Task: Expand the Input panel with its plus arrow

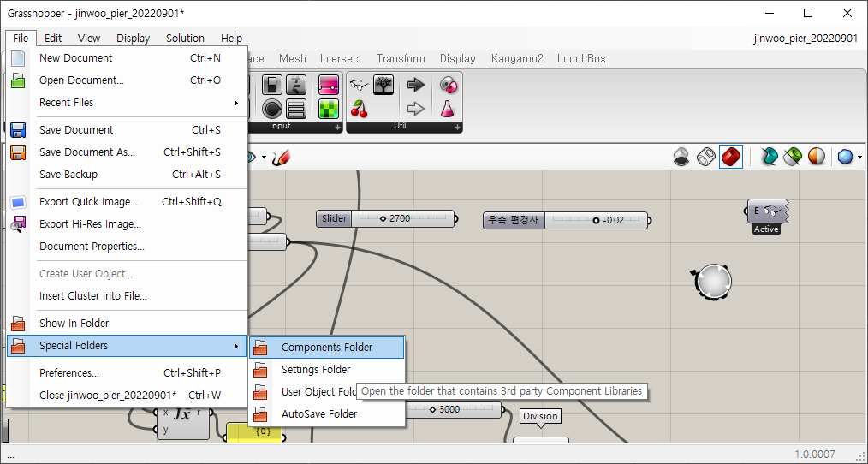Action: pos(337,128)
